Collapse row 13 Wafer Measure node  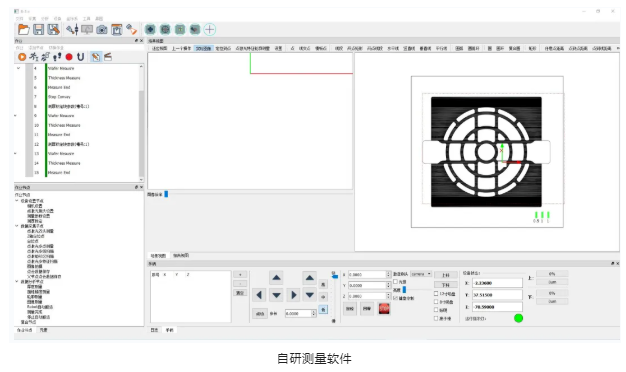pos(15,154)
